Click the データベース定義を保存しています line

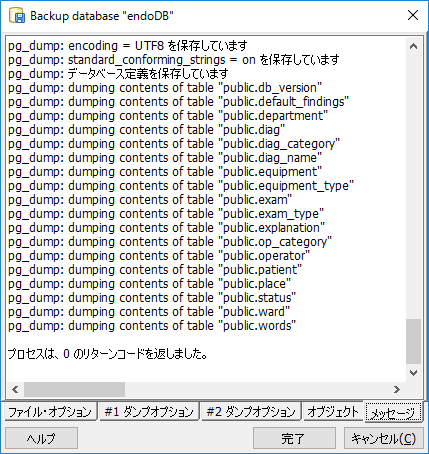tap(118, 74)
